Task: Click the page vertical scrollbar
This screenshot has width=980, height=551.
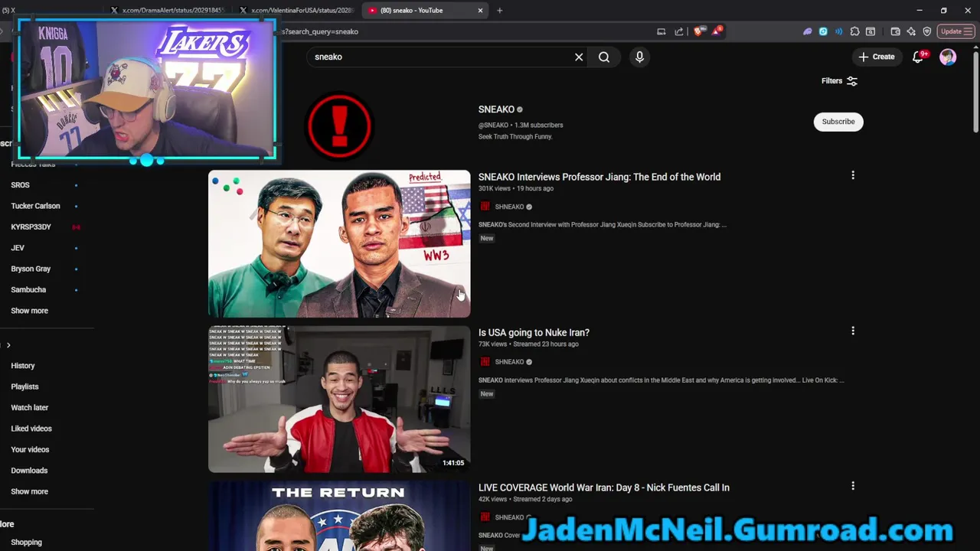Action: point(975,90)
